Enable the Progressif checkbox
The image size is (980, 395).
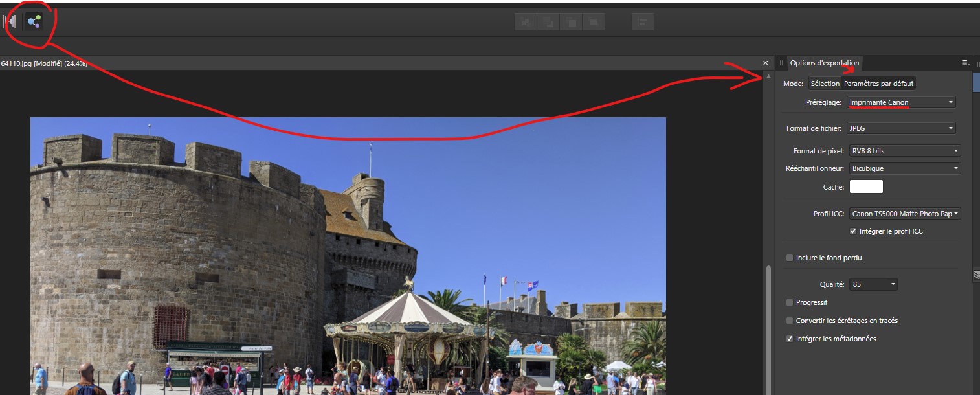(x=790, y=302)
